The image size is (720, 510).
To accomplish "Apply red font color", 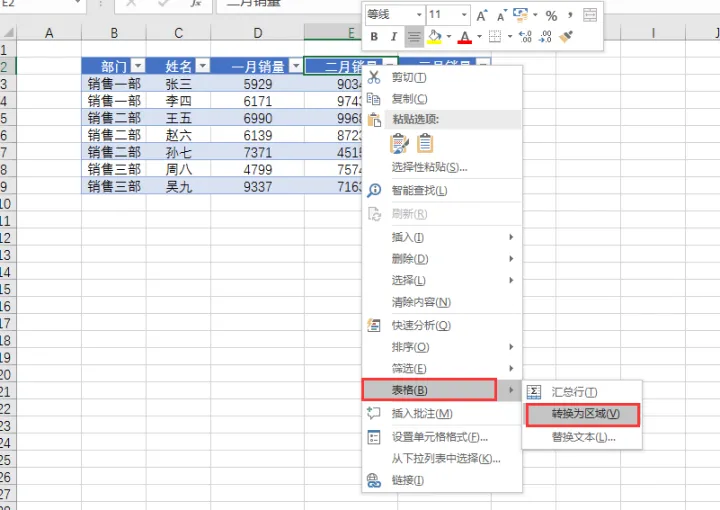I will (465, 37).
